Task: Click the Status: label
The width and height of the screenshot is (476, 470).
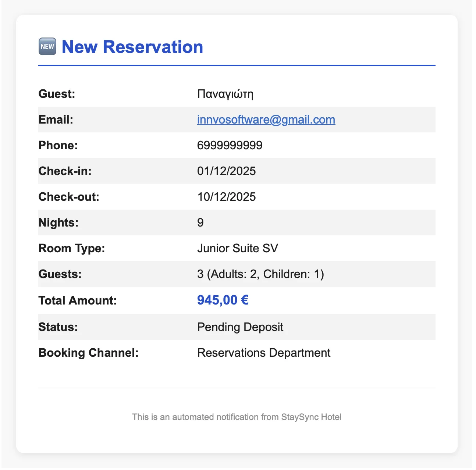Action: click(x=58, y=327)
